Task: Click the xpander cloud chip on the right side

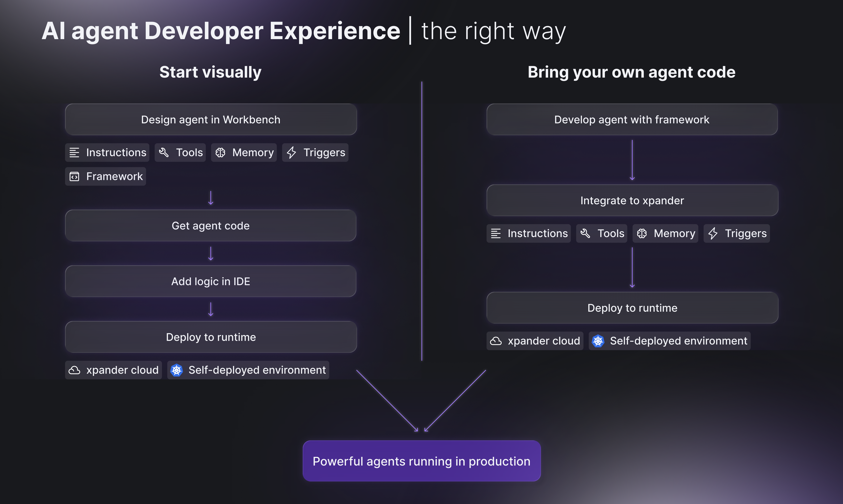Action: [x=535, y=341]
